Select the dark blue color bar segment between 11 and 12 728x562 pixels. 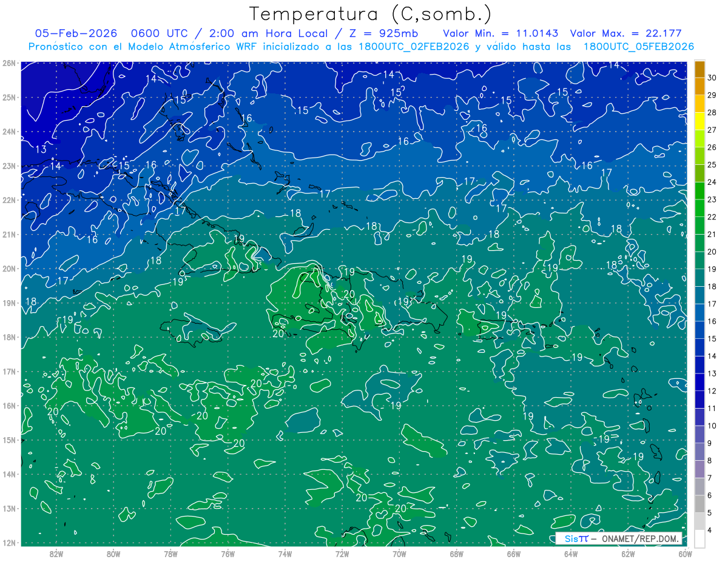[x=700, y=400]
